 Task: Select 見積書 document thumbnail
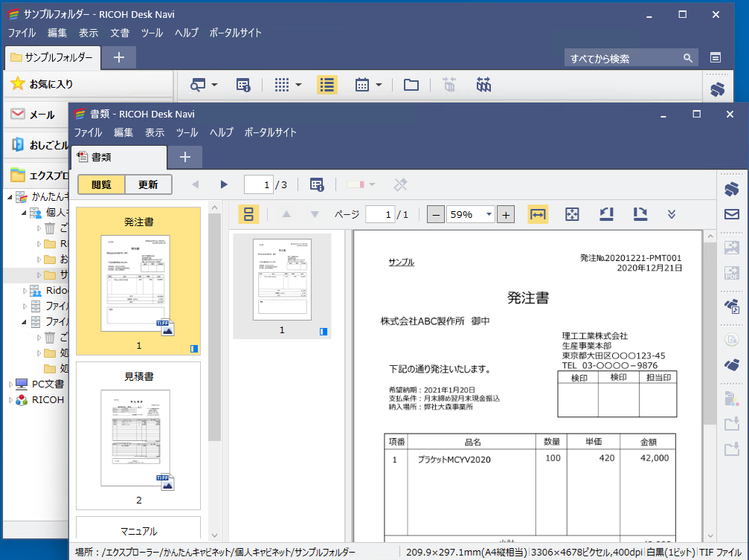[x=138, y=436]
